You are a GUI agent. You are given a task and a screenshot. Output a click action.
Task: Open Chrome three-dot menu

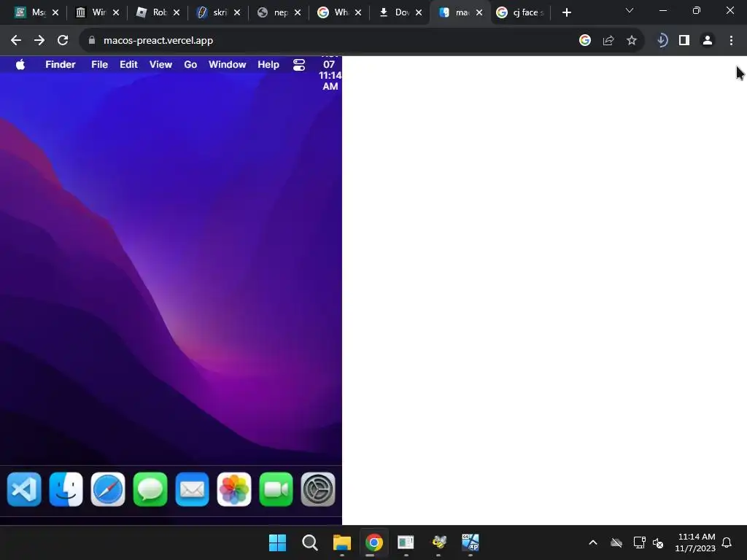(731, 41)
